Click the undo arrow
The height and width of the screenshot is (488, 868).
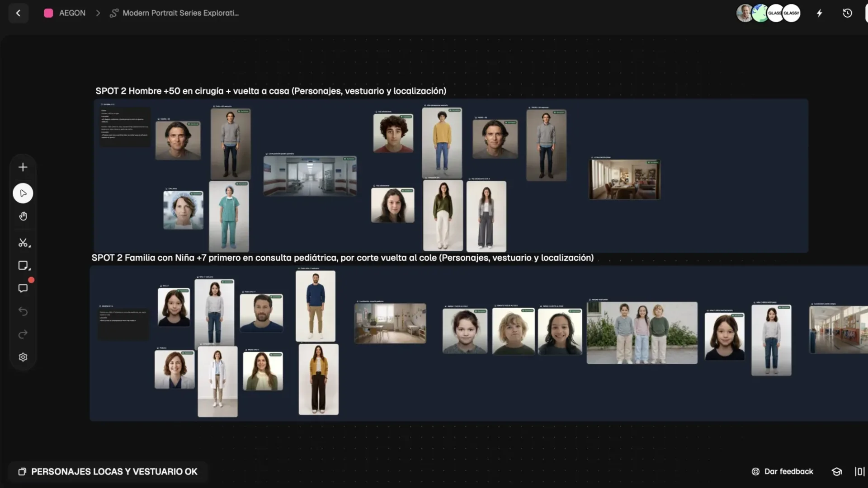coord(23,311)
